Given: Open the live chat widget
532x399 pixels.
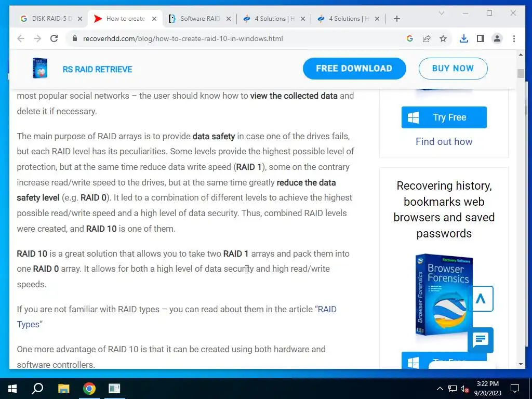Looking at the screenshot, I should (x=480, y=340).
